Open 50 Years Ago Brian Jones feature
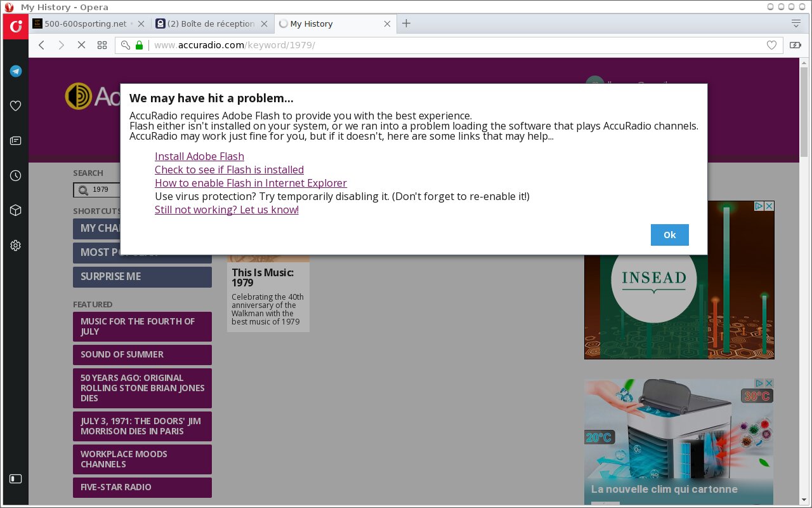 [x=142, y=388]
